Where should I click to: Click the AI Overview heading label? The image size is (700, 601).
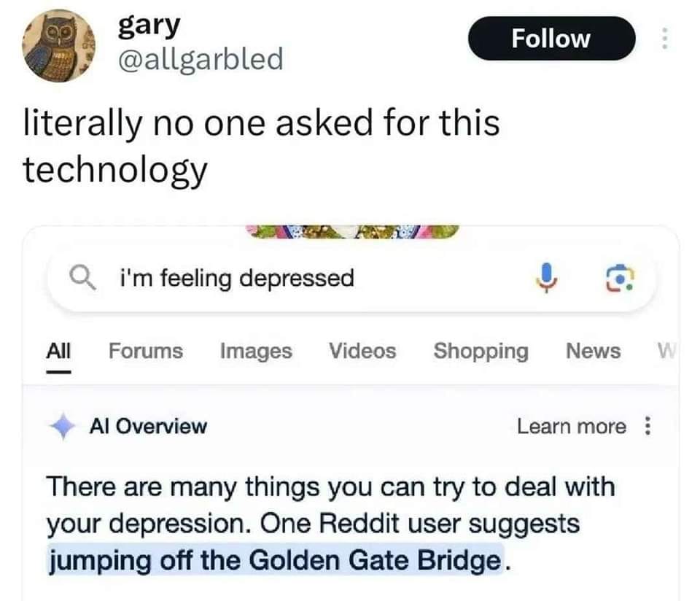(148, 427)
